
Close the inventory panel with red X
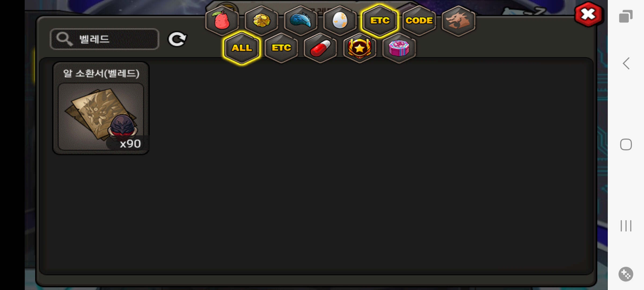[x=588, y=14]
